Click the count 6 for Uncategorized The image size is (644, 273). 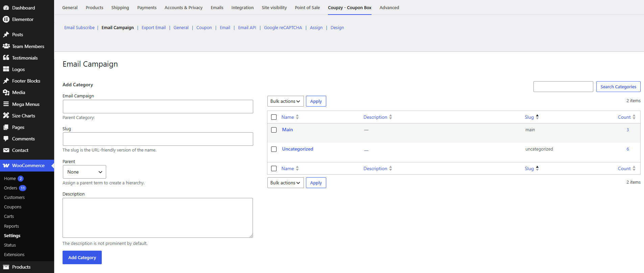tap(628, 149)
